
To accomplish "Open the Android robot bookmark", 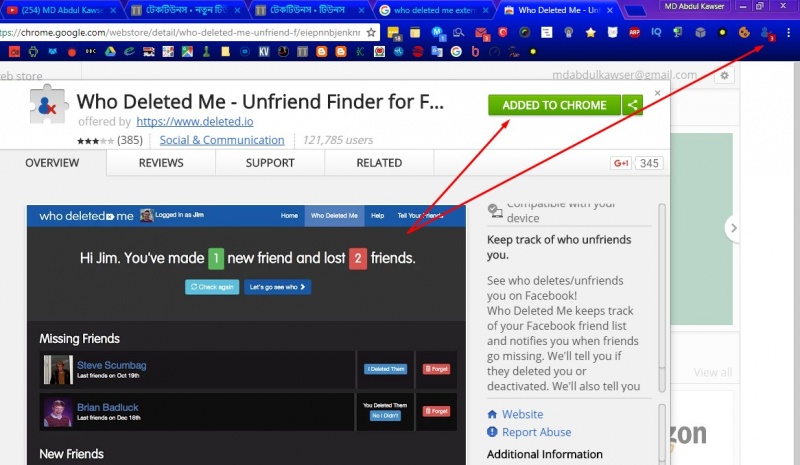I will coord(33,52).
